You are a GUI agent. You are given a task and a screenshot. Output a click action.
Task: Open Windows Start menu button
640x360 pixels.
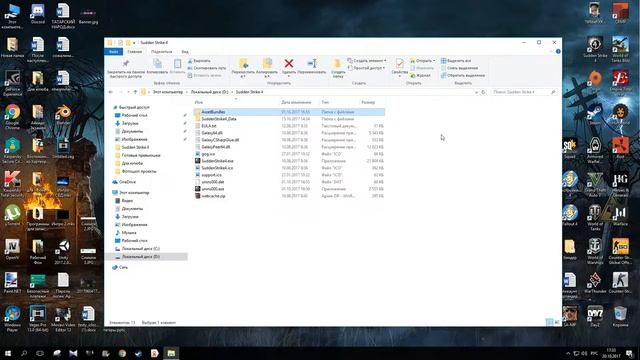(x=8, y=353)
